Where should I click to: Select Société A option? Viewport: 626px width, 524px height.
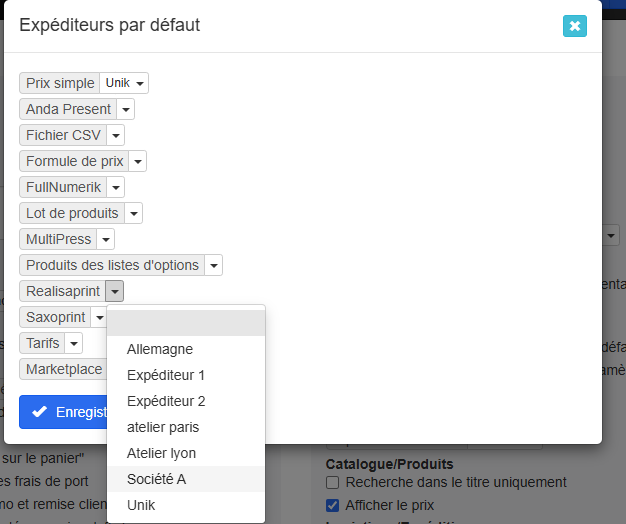[186, 479]
